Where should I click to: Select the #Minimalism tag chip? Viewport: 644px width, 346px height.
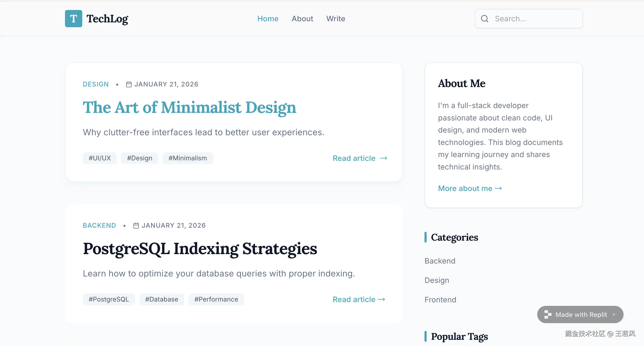(188, 158)
